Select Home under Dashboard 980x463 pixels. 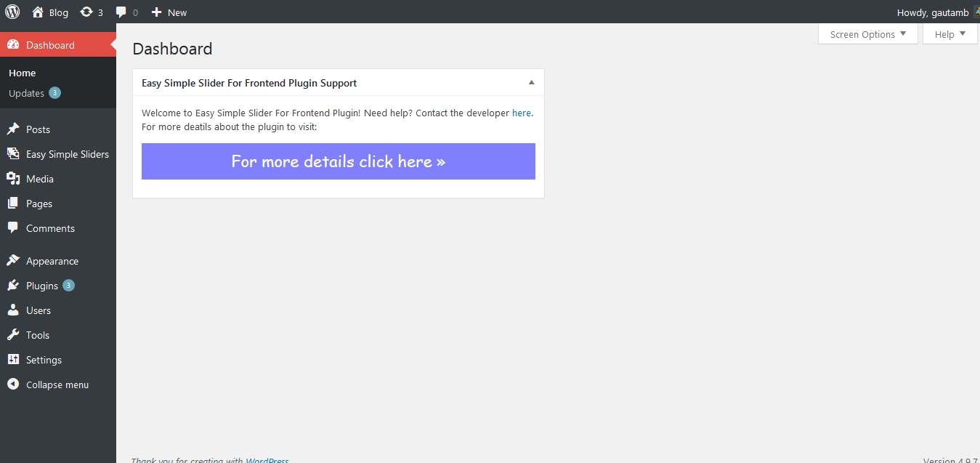pyautogui.click(x=23, y=73)
